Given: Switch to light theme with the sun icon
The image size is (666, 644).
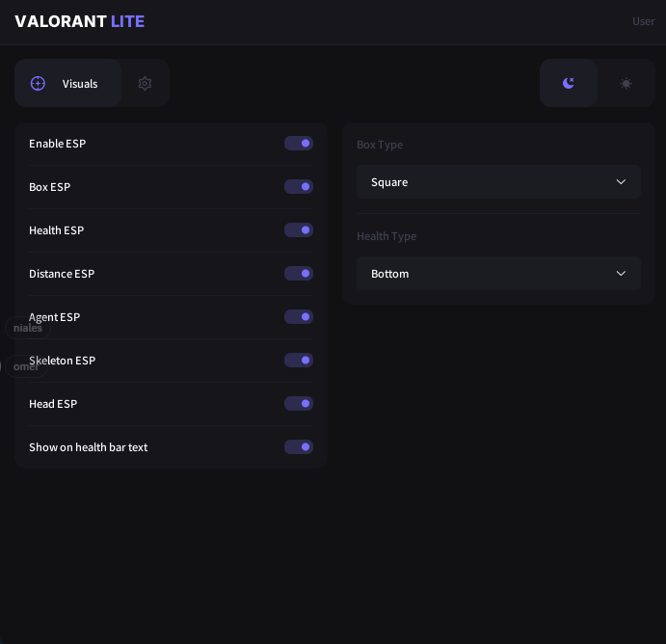Looking at the screenshot, I should point(626,84).
